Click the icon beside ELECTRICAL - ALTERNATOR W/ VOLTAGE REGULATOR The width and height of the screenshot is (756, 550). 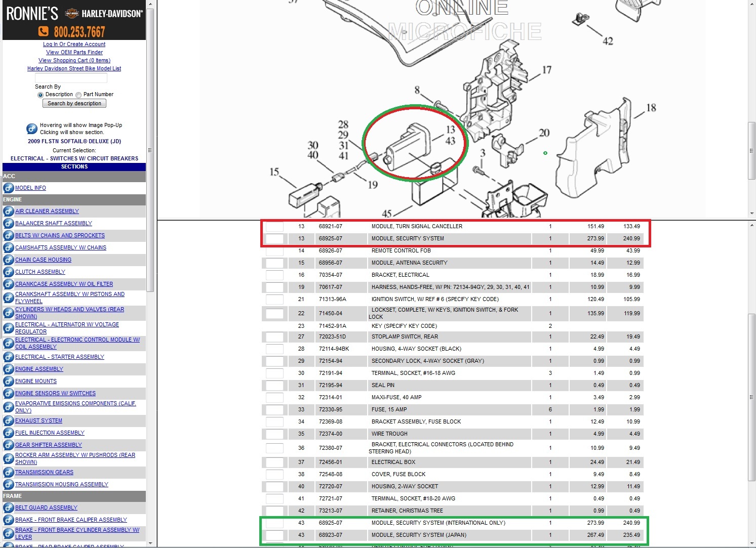[x=9, y=328]
